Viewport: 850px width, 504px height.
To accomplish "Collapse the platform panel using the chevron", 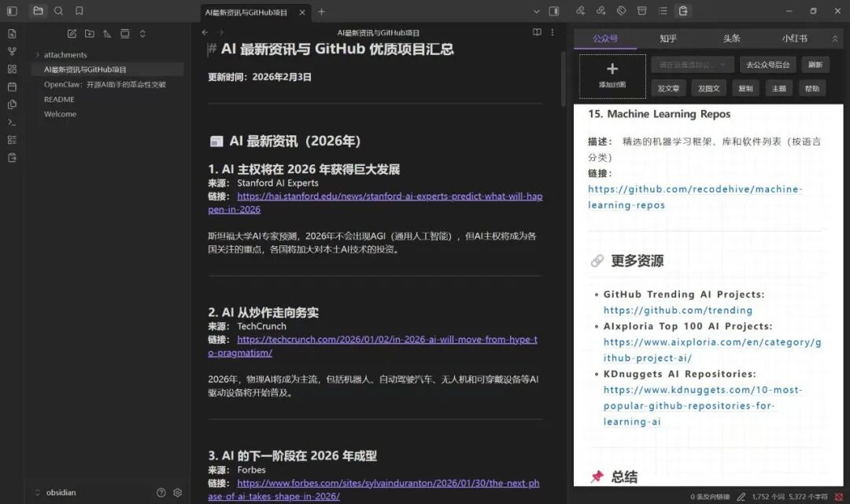I will coord(836,38).
